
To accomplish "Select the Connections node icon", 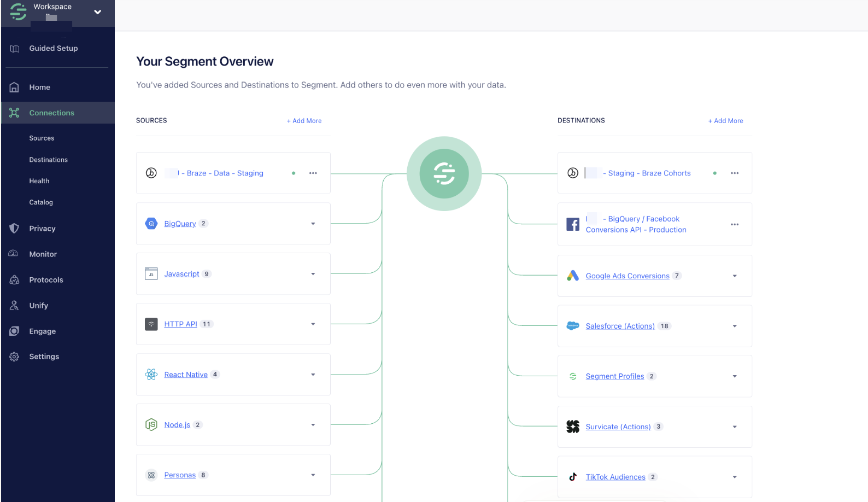I will tap(14, 113).
